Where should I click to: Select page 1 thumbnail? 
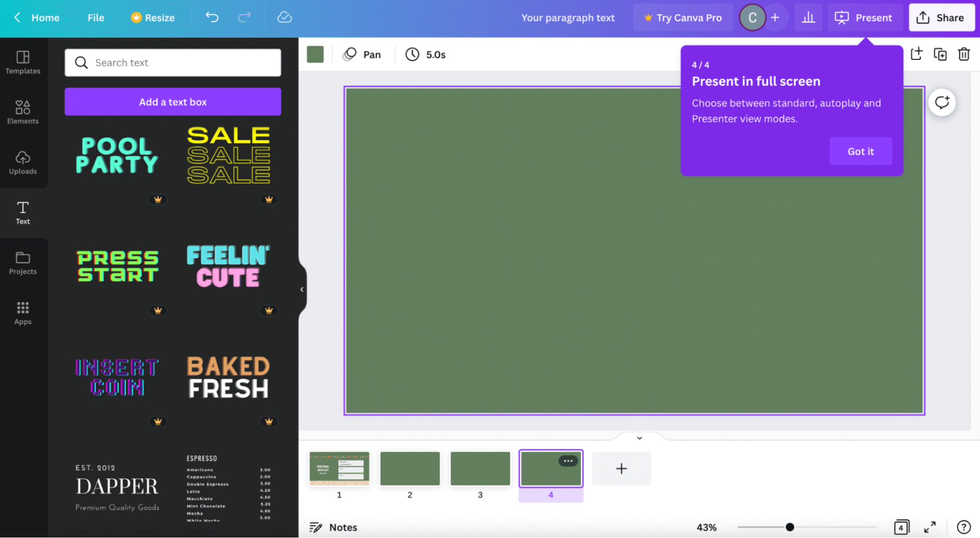click(x=339, y=468)
